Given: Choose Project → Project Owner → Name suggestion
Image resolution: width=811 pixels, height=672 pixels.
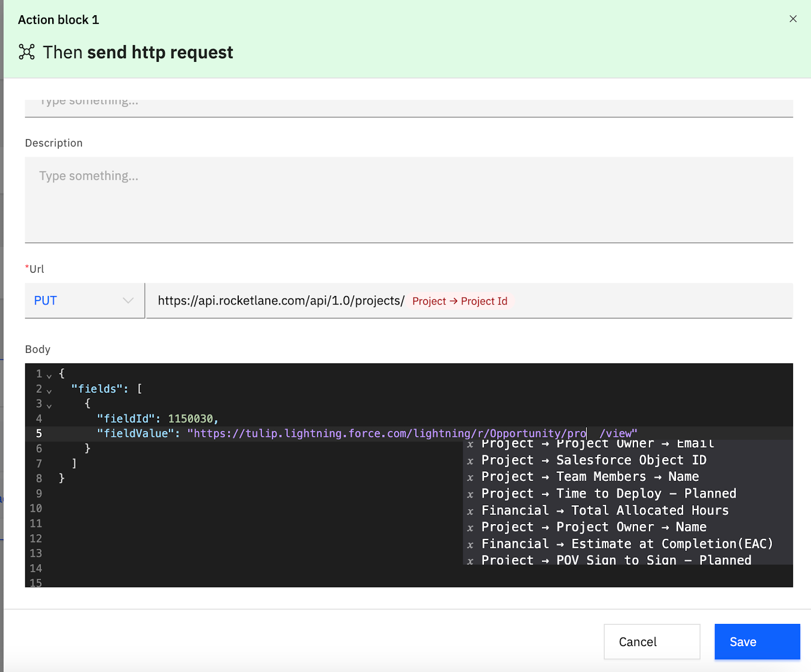Looking at the screenshot, I should coord(628,527).
